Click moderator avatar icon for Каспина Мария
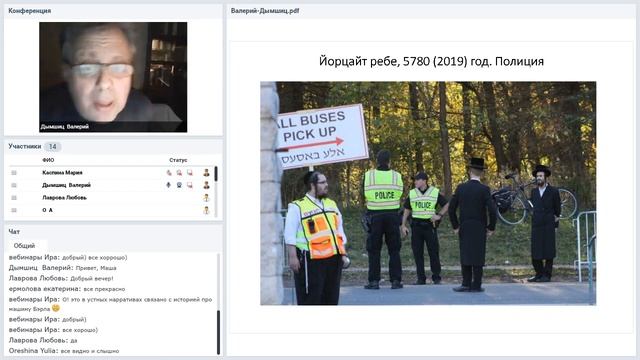 click(207, 173)
